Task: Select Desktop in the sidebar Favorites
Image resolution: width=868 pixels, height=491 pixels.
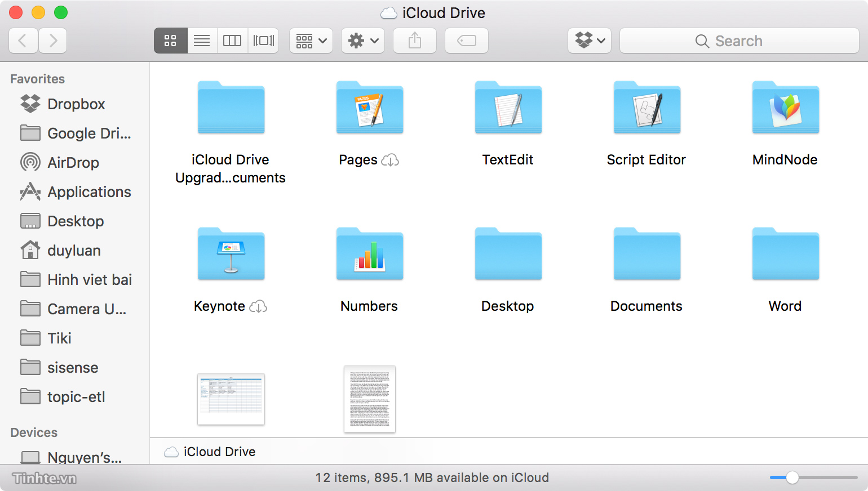Action: 74,221
